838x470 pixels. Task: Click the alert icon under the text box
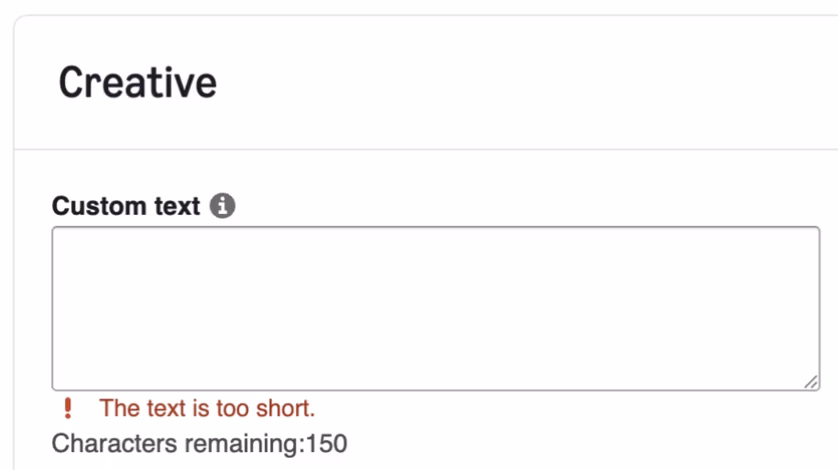tap(68, 408)
